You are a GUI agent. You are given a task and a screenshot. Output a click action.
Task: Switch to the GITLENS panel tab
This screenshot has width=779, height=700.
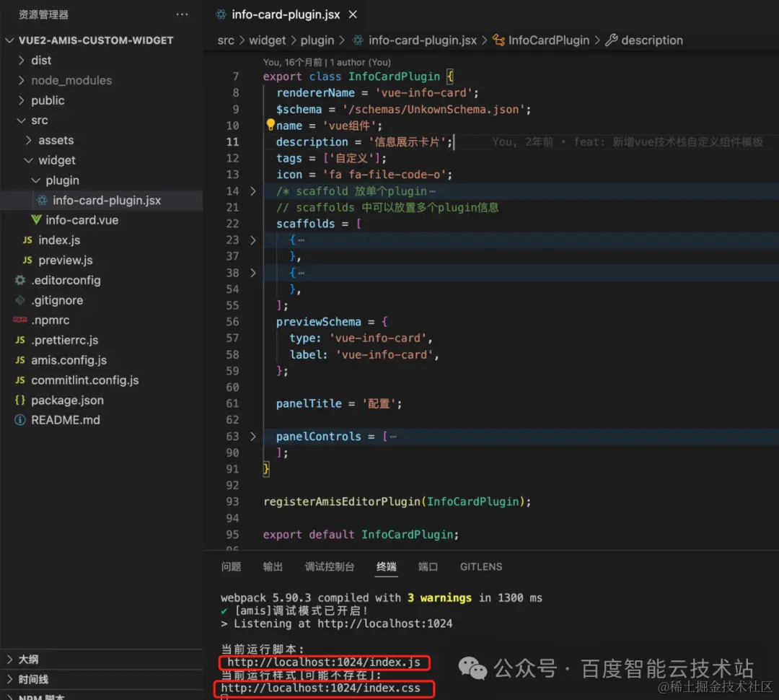click(481, 566)
